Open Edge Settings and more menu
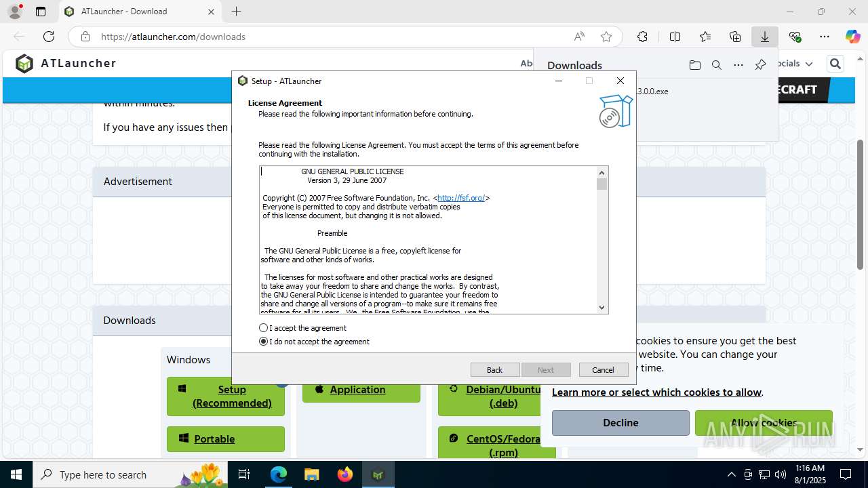Image resolution: width=868 pixels, height=488 pixels. (825, 37)
